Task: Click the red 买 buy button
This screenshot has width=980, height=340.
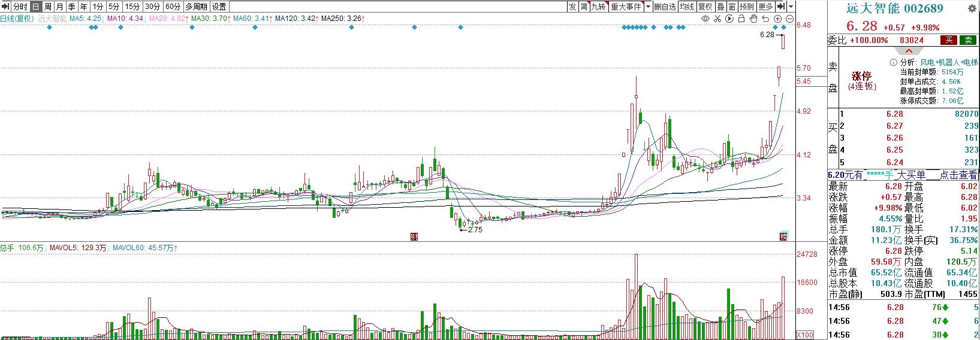Action: point(948,40)
